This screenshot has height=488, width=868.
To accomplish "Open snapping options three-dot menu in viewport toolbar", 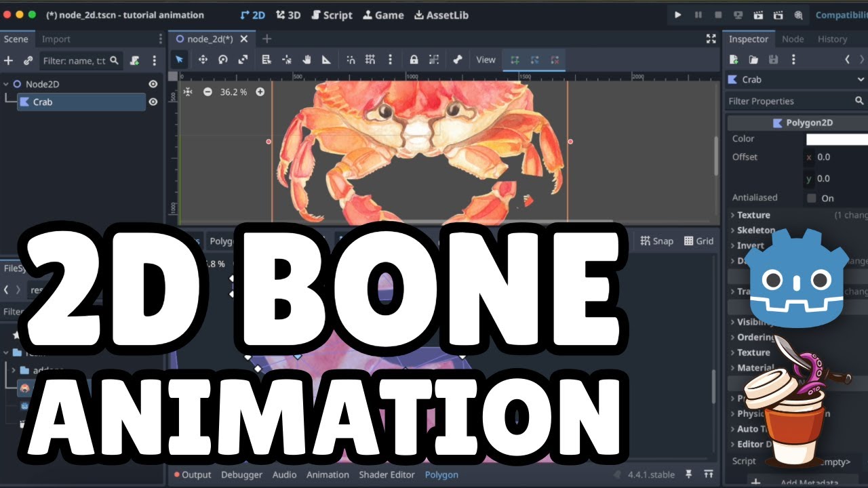I will (390, 60).
